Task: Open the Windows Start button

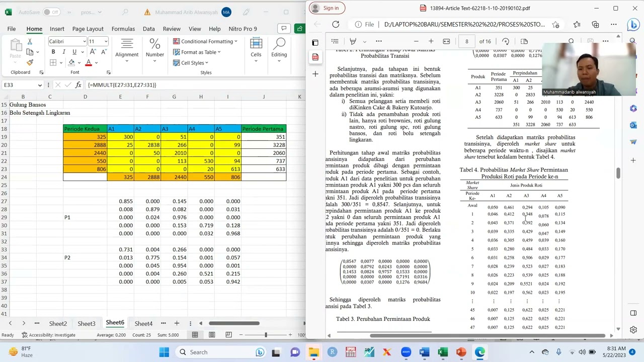Action: pos(164,352)
